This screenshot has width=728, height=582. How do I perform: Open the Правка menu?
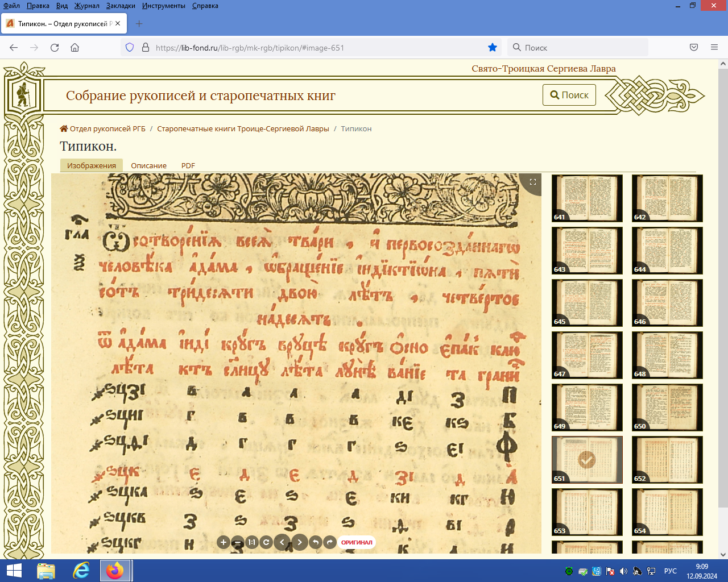click(38, 6)
